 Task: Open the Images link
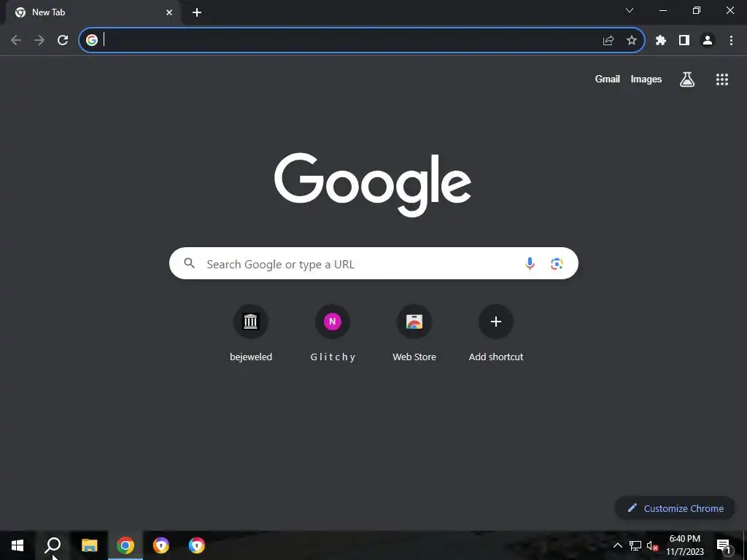pyautogui.click(x=646, y=79)
